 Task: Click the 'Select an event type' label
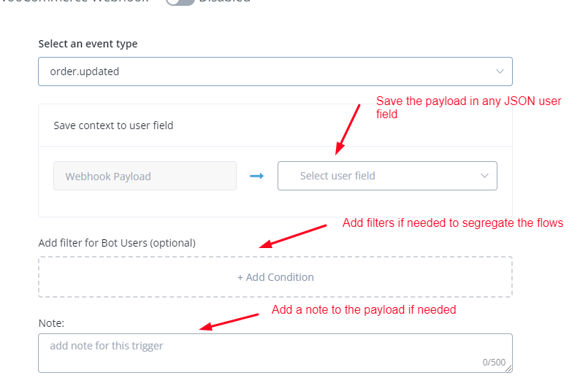(x=88, y=44)
